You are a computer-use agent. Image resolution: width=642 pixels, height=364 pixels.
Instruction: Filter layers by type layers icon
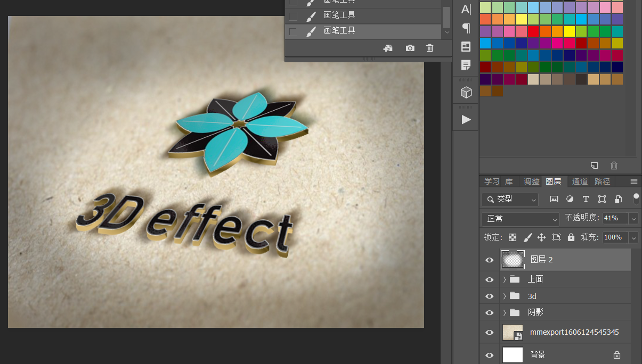(x=586, y=199)
